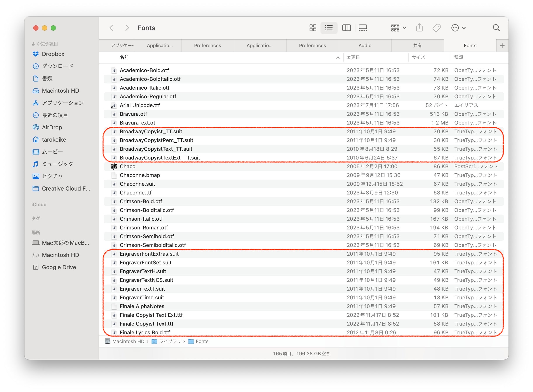Click Fonts folder in the path bar
This screenshot has height=392, width=533.
coord(198,342)
